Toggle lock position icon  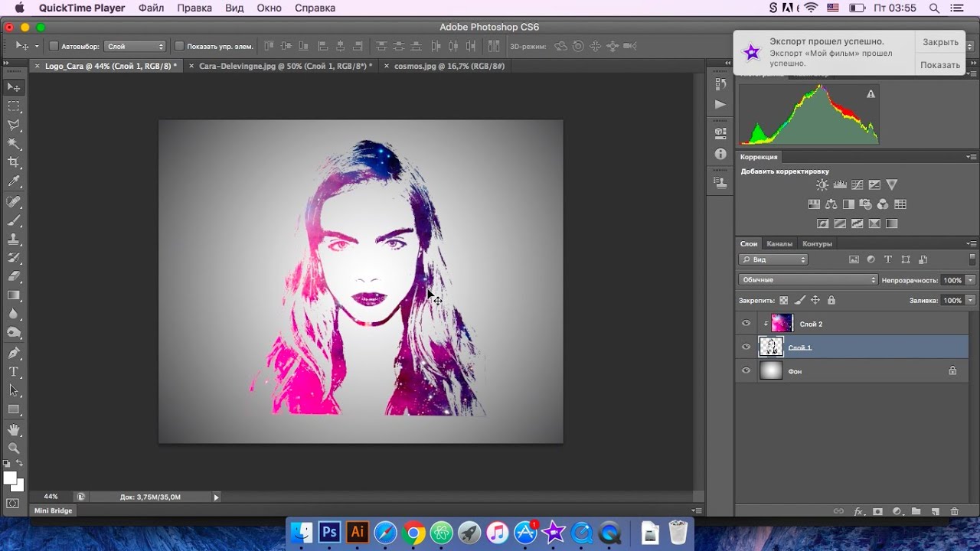[x=815, y=301]
